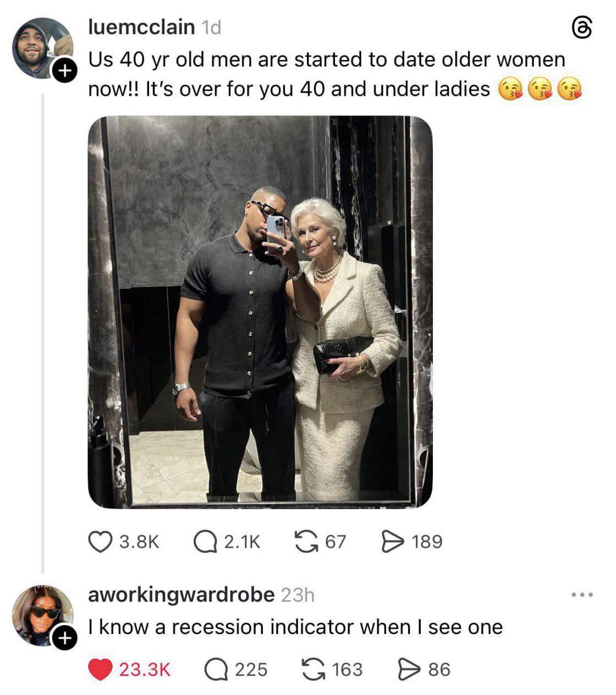Share luemcclain's post via the send icon
616x695 pixels.
392,542
